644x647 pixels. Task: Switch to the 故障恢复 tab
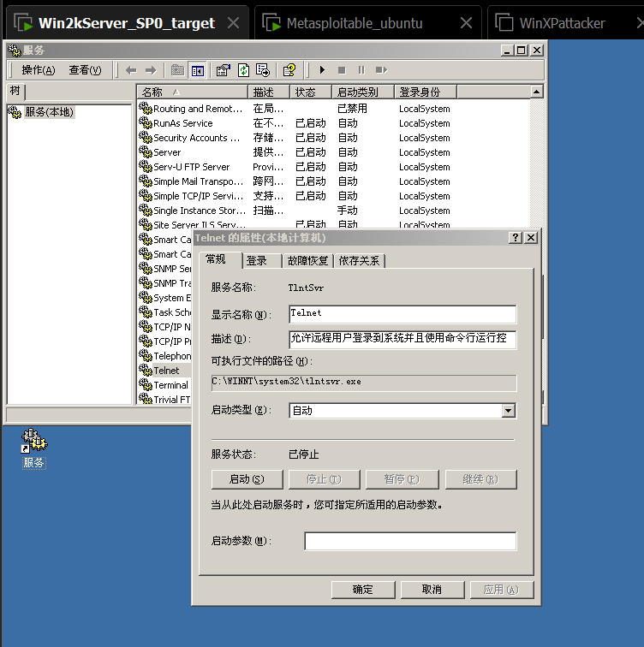(308, 261)
